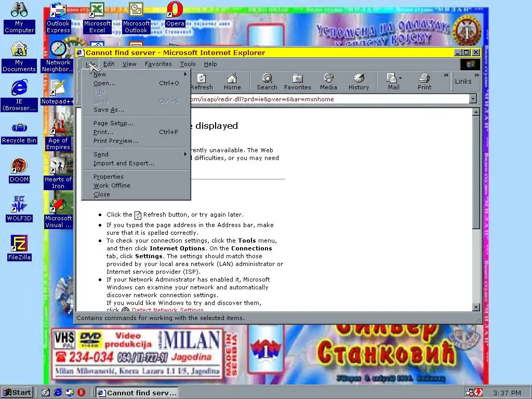Open the Help menu
Screen dimensions: 532x399
click(x=210, y=64)
